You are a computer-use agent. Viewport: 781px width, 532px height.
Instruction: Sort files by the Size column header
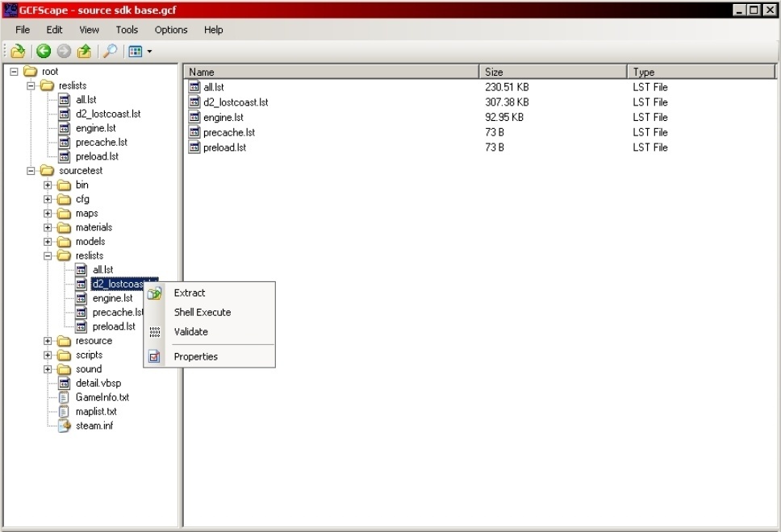coord(553,73)
